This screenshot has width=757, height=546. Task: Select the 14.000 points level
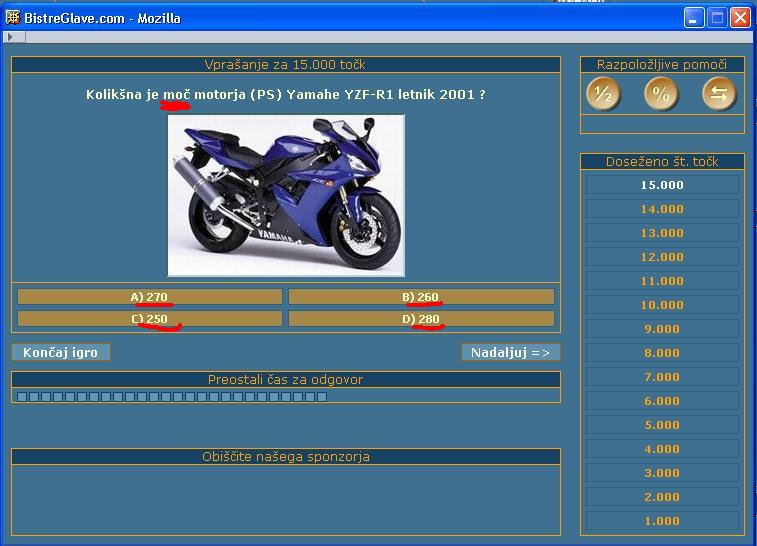click(x=662, y=209)
